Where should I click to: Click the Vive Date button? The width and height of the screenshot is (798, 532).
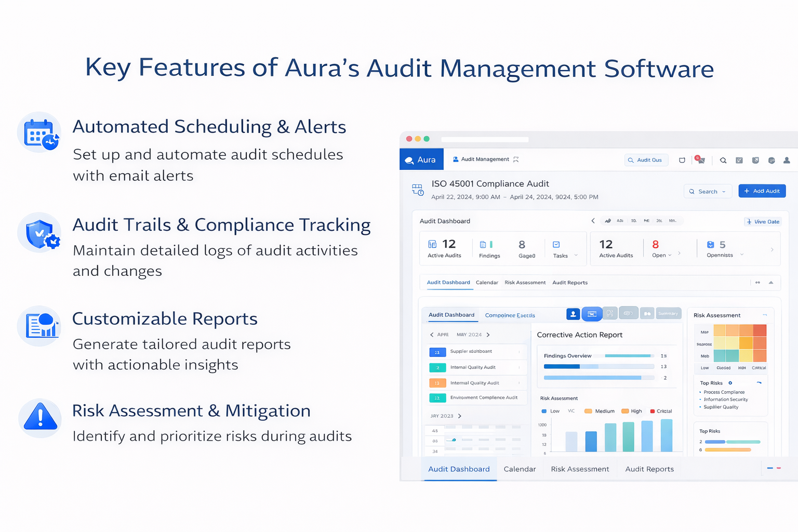click(762, 221)
